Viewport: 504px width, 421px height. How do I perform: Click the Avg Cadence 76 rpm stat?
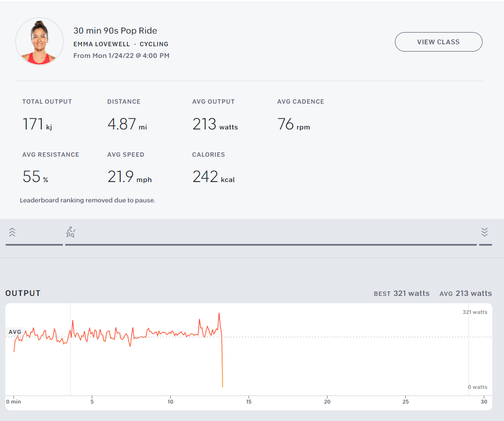tap(293, 124)
